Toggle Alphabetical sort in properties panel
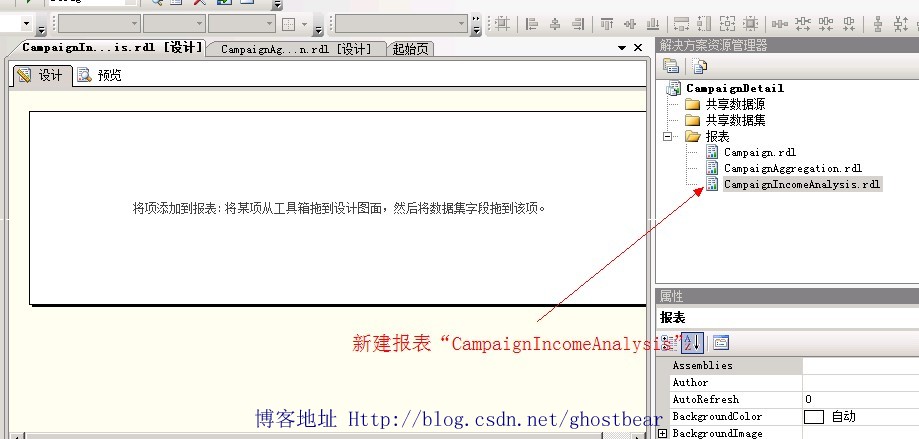 click(x=692, y=342)
